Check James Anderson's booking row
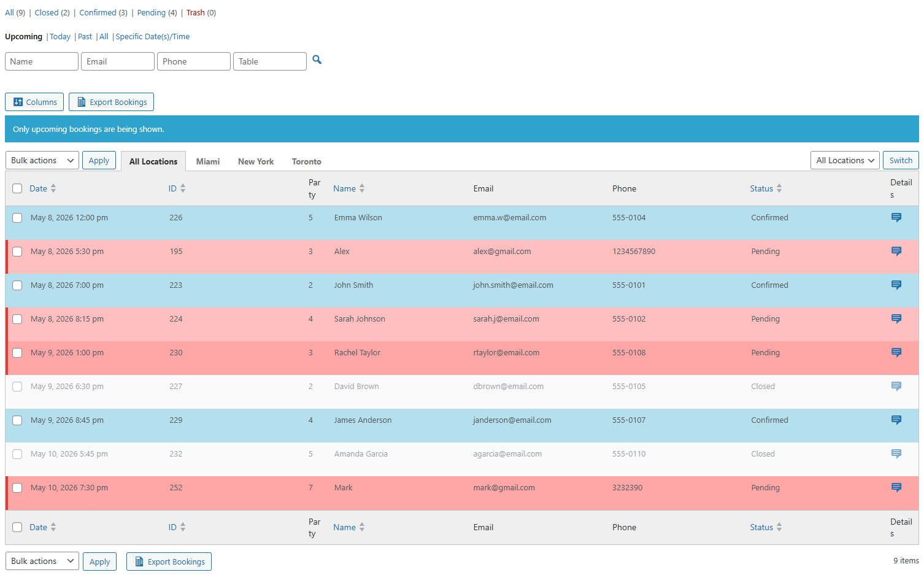Screen dimensions: 924x575 click(x=17, y=420)
